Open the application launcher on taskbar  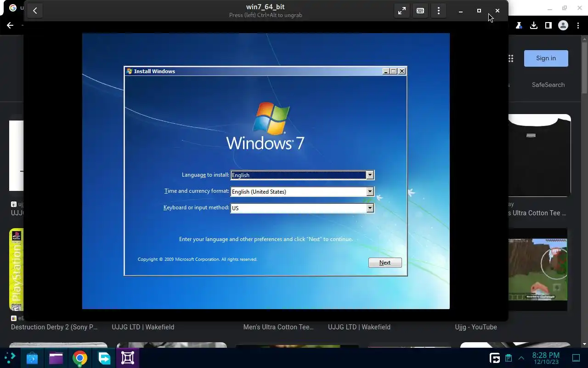[x=10, y=358]
